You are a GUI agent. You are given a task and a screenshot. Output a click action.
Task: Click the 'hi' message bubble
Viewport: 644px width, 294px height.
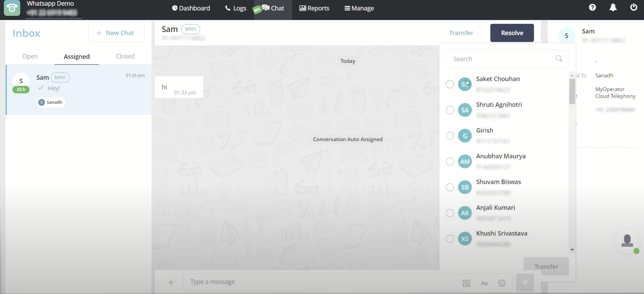coord(179,87)
